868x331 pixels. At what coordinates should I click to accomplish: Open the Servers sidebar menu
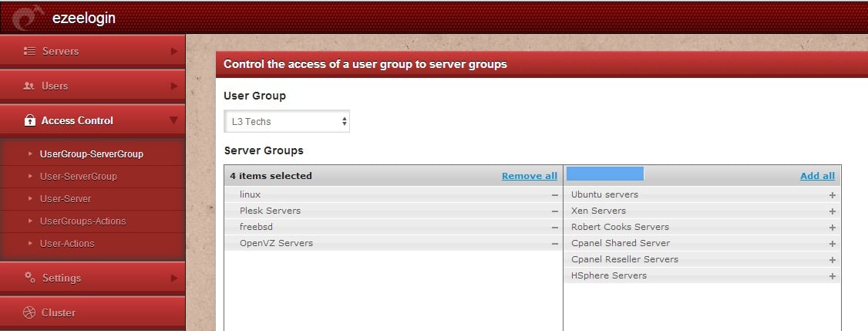[x=93, y=52]
